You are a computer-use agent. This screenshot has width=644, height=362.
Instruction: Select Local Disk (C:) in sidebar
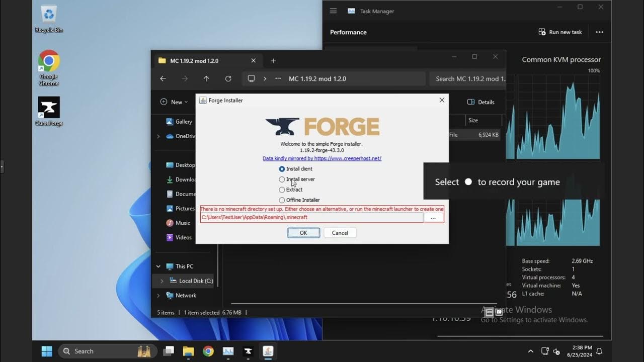click(190, 281)
